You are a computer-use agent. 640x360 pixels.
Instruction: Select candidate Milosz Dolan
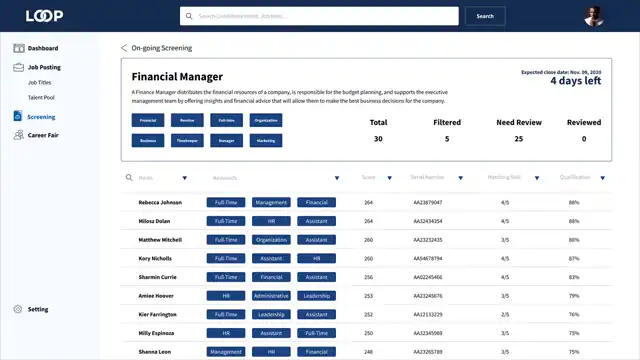(x=154, y=221)
